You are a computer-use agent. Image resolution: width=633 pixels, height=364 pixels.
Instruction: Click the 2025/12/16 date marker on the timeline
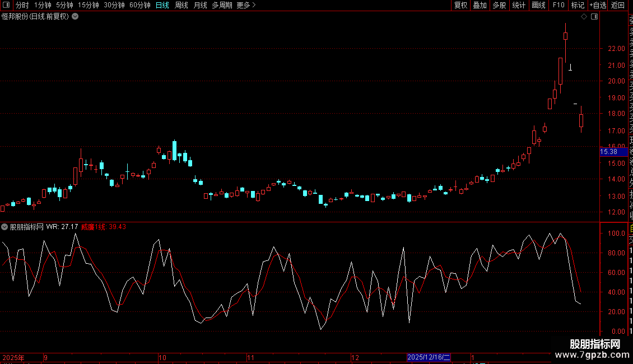click(x=429, y=357)
